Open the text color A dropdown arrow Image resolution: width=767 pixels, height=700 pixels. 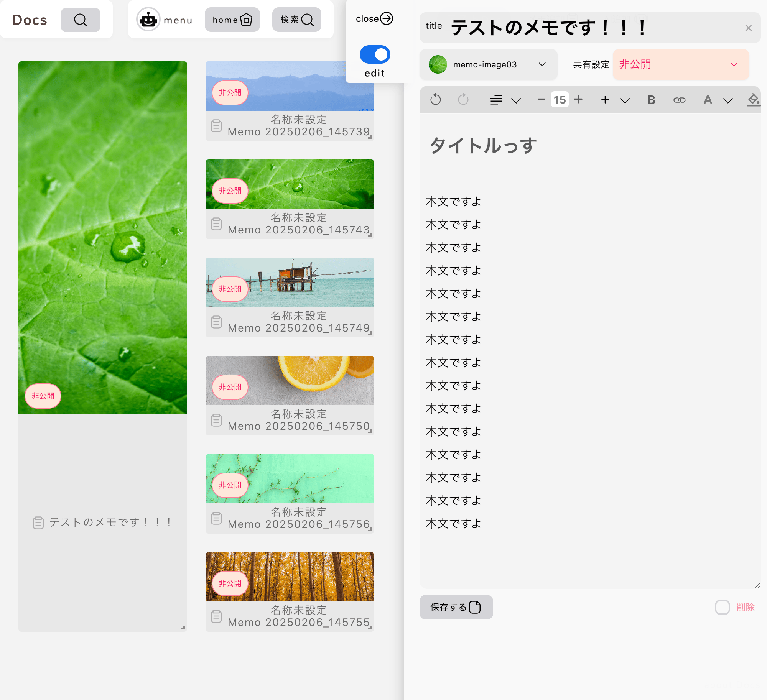pyautogui.click(x=727, y=100)
